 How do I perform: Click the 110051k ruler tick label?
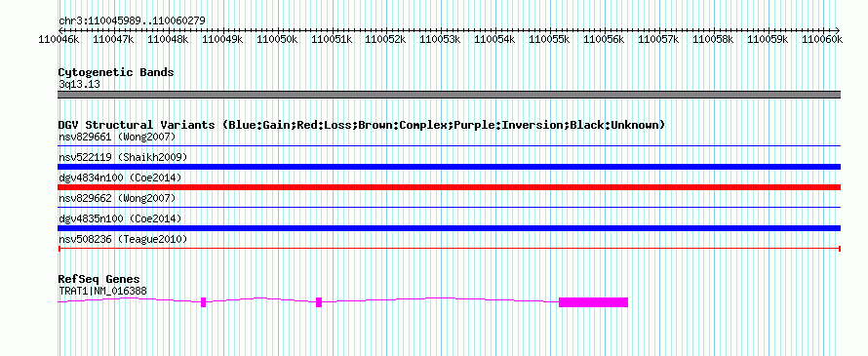331,39
